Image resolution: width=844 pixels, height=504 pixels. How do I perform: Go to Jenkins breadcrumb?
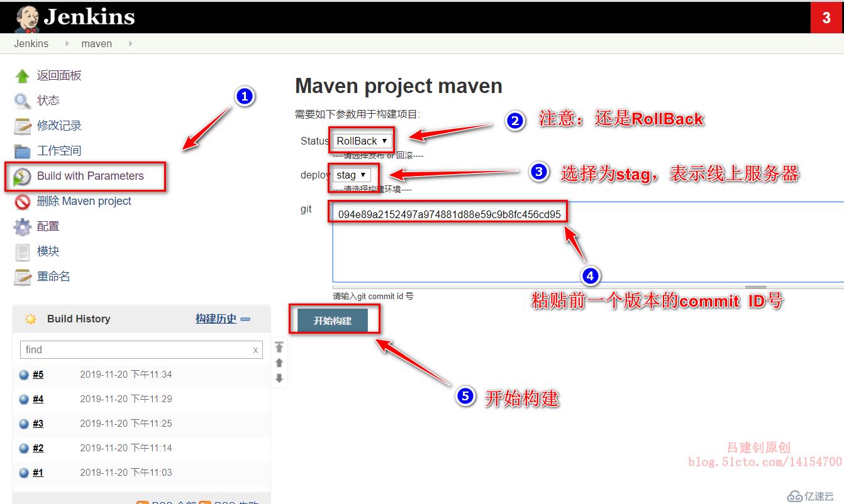pos(31,44)
